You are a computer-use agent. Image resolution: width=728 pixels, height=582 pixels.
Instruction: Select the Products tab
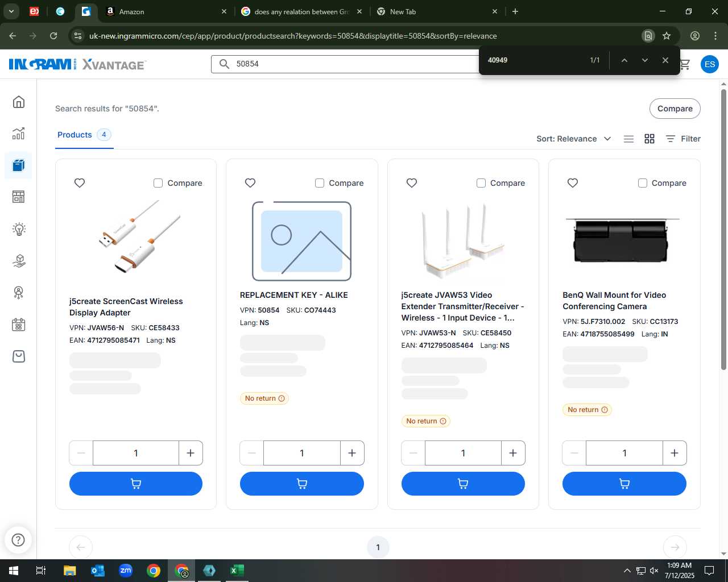(x=84, y=135)
